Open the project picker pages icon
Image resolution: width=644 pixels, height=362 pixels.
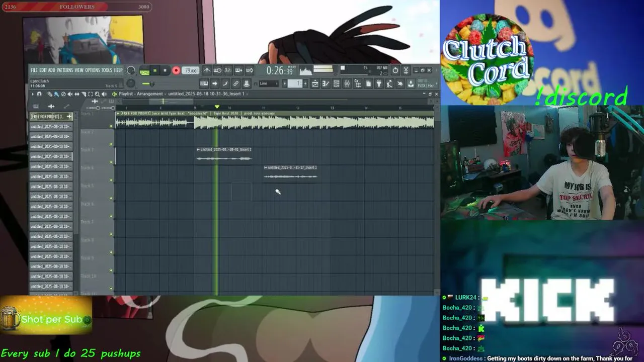pos(368,83)
